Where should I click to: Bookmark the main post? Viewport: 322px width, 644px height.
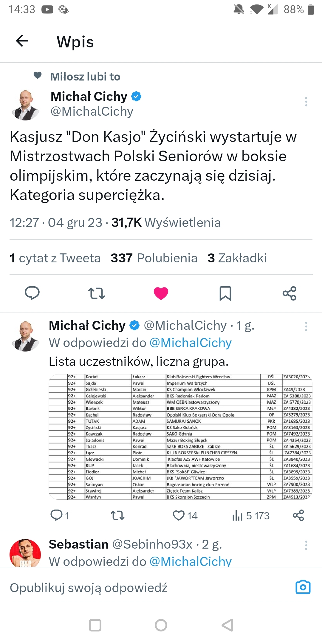point(225,293)
